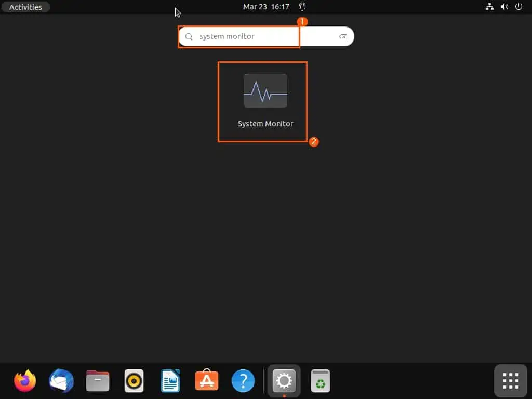Viewport: 532px width, 399px height.
Task: Open Firefox from the dock
Action: click(x=25, y=381)
